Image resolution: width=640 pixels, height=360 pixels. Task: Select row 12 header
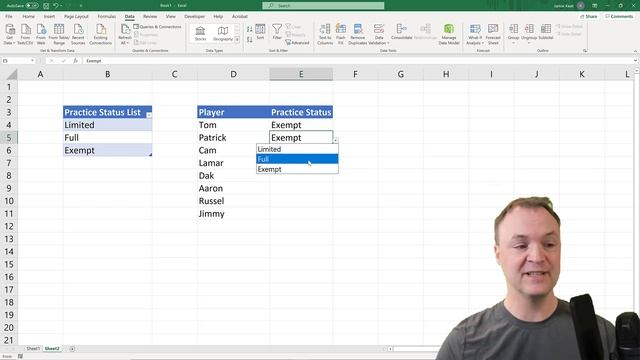pyautogui.click(x=9, y=226)
